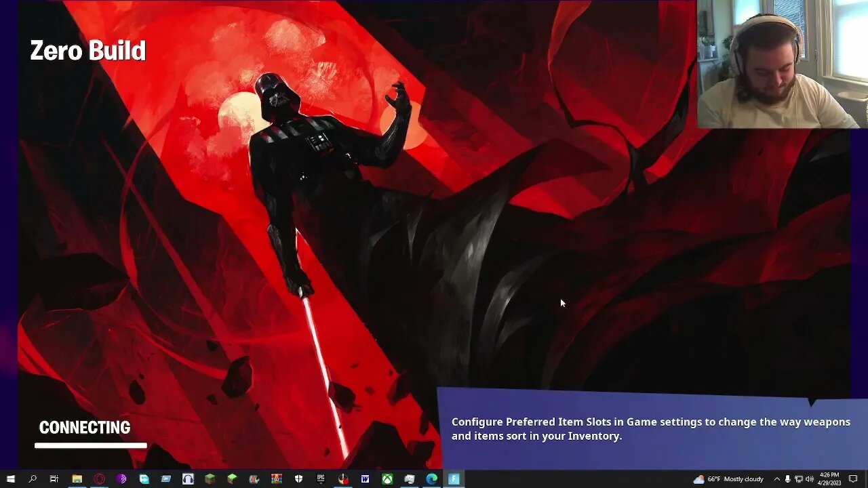Open the weather widget showing Mostly cloudy
Image resolution: width=868 pixels, height=488 pixels.
[728, 479]
